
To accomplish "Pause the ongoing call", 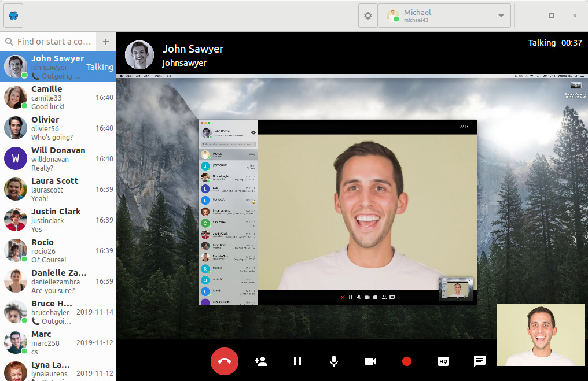I will [x=297, y=361].
